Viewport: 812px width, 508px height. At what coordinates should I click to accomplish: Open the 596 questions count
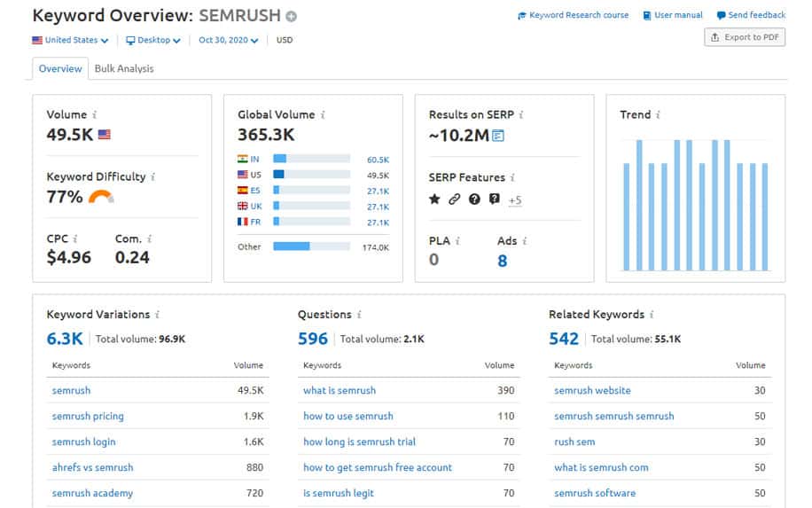coord(313,339)
